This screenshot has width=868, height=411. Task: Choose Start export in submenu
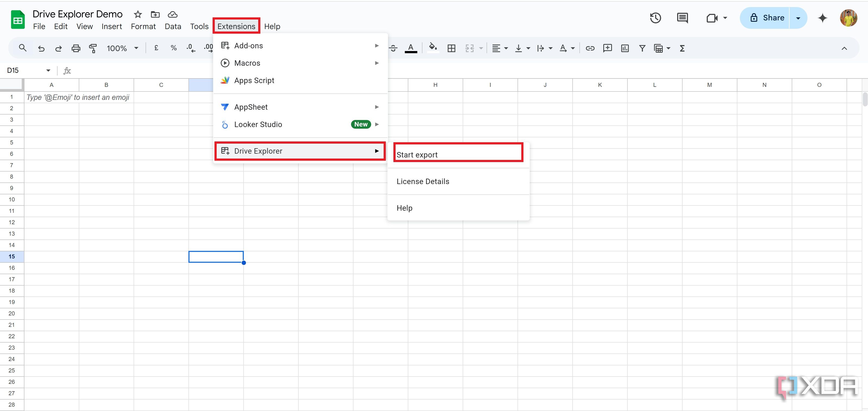458,155
